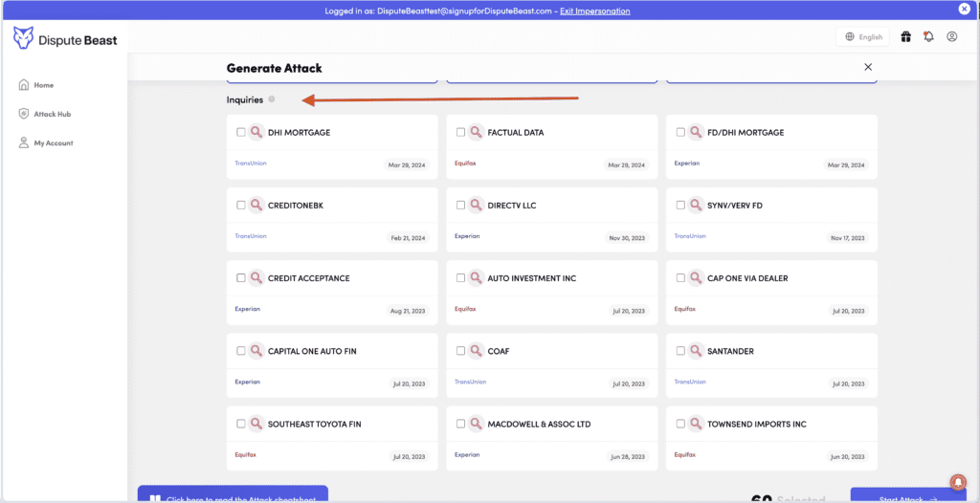This screenshot has height=503, width=980.
Task: Click the Attack cheatsheet banner button
Action: click(233, 495)
